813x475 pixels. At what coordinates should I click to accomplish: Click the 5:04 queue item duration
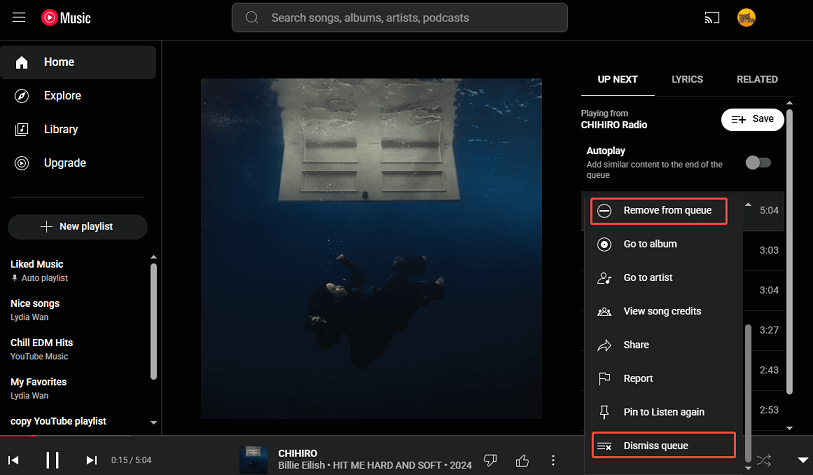(769, 211)
